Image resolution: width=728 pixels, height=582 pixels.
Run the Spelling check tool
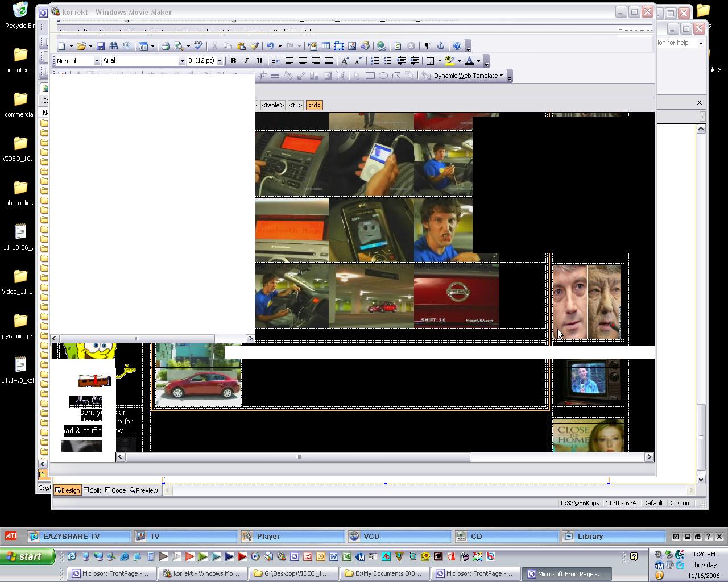click(x=198, y=46)
